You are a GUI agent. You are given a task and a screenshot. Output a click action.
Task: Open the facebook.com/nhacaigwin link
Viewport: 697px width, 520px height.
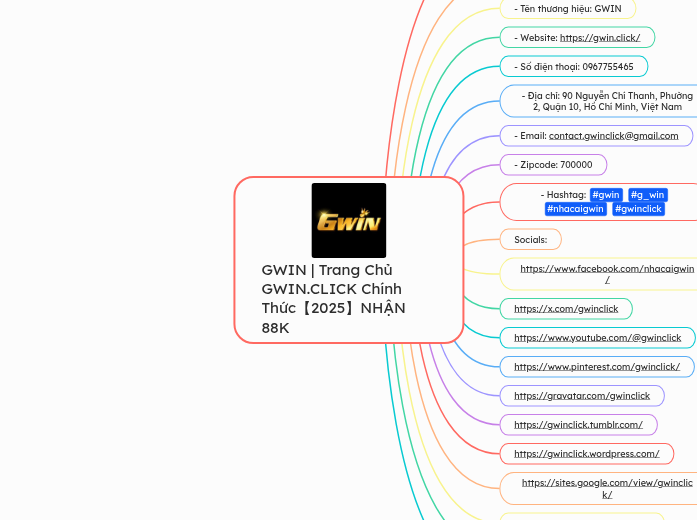(x=607, y=274)
